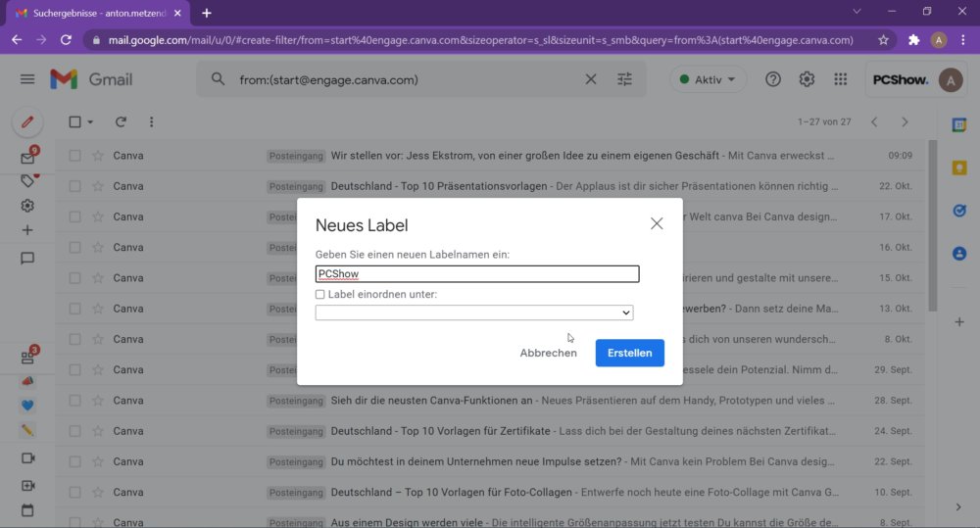Select checkbox for the 17. Okt. email
Screen dimensions: 980x528
[75, 216]
